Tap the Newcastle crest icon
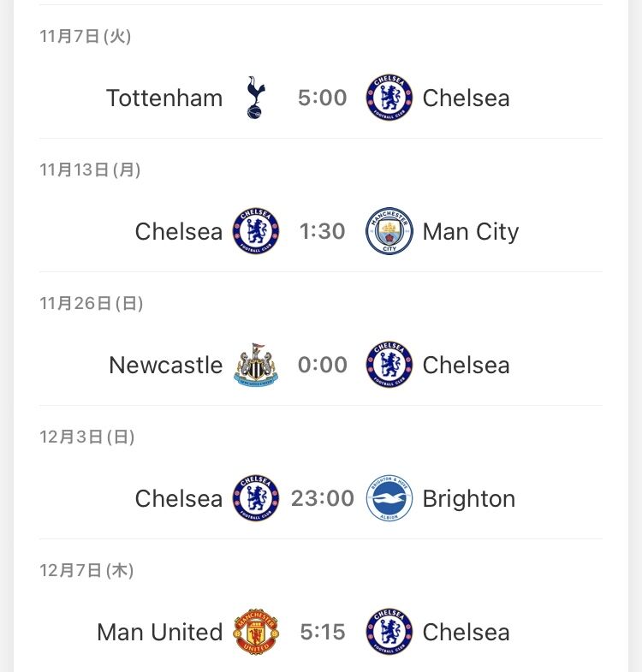Viewport: 642px width, 672px height. pos(256,365)
